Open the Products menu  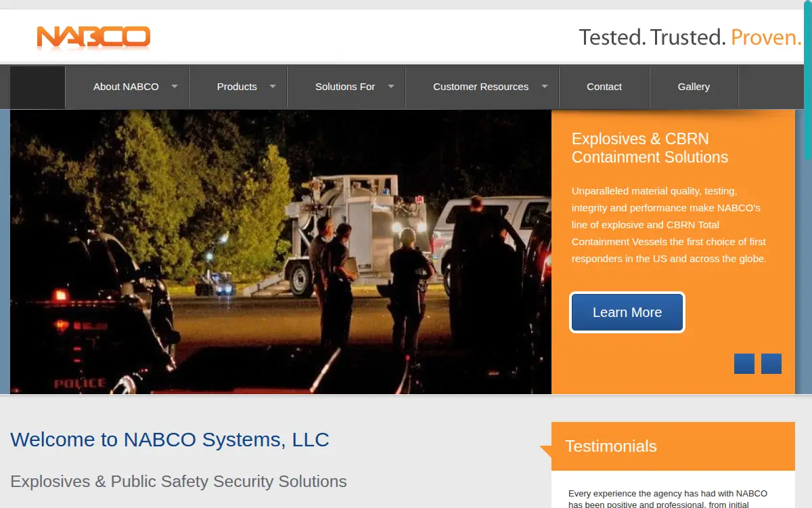(x=237, y=87)
